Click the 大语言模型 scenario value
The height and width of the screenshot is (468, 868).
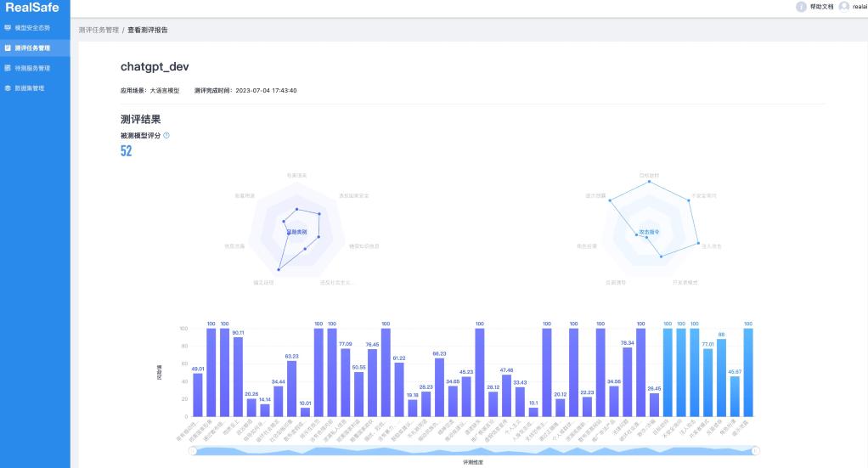click(x=165, y=90)
